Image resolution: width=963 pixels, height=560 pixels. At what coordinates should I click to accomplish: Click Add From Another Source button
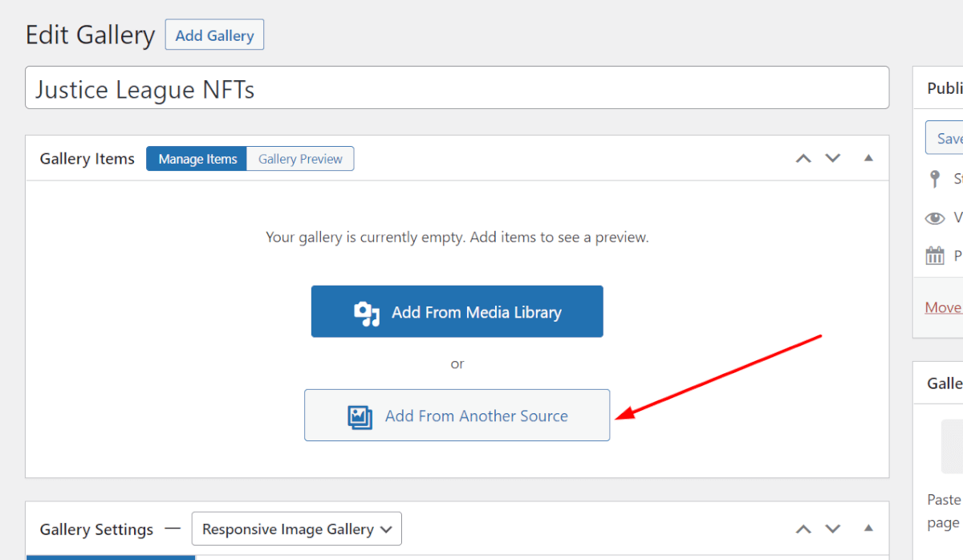coord(457,415)
